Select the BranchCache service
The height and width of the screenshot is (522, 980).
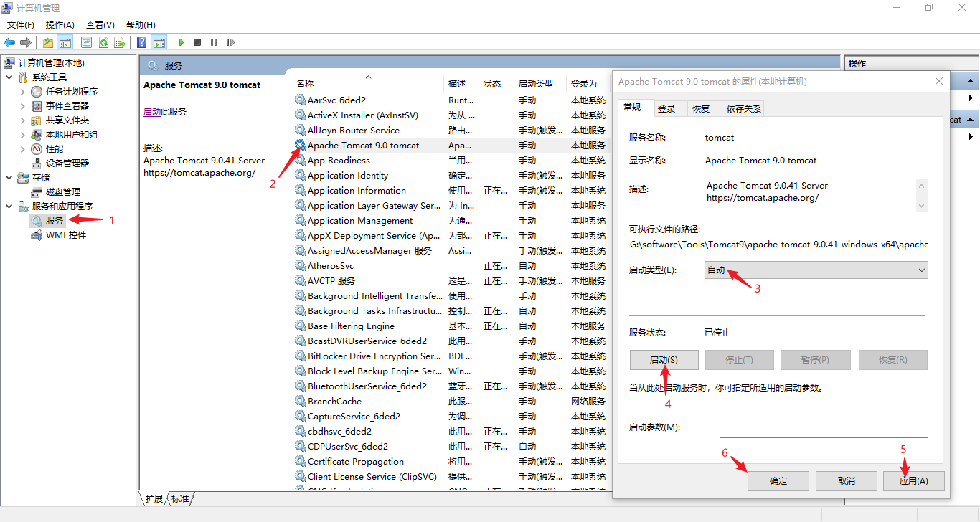click(334, 402)
